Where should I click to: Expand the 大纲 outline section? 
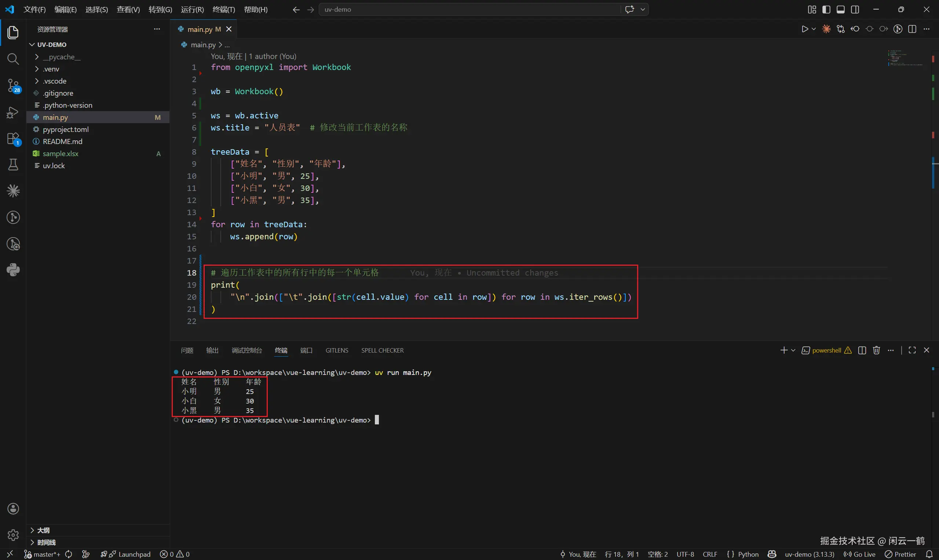click(x=43, y=530)
